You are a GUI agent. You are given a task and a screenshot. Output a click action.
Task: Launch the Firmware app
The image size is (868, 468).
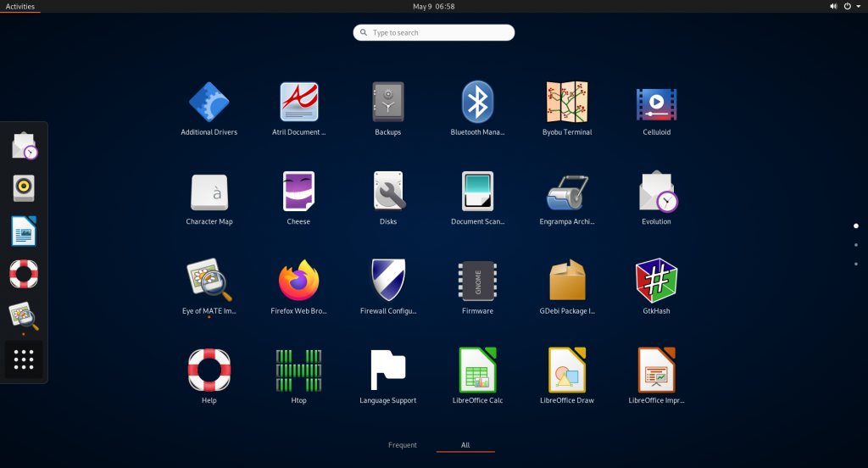[477, 287]
